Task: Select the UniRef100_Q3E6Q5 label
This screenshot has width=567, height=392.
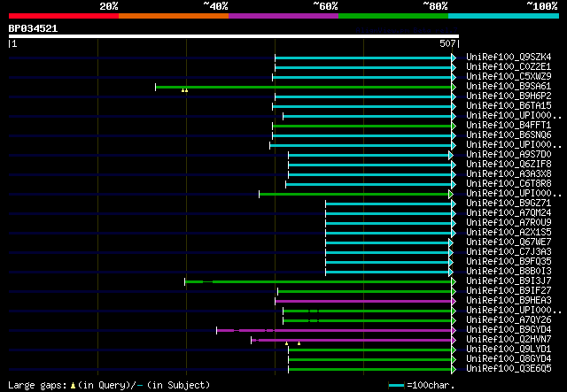Action: [509, 369]
